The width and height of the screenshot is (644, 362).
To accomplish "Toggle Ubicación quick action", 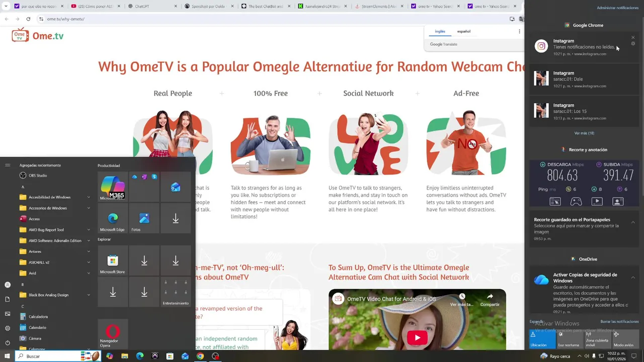I will pyautogui.click(x=542, y=339).
